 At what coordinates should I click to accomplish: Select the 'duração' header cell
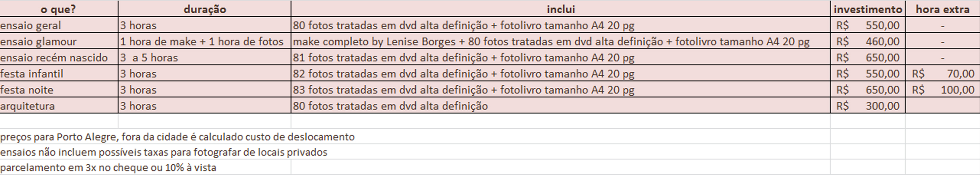(x=205, y=9)
